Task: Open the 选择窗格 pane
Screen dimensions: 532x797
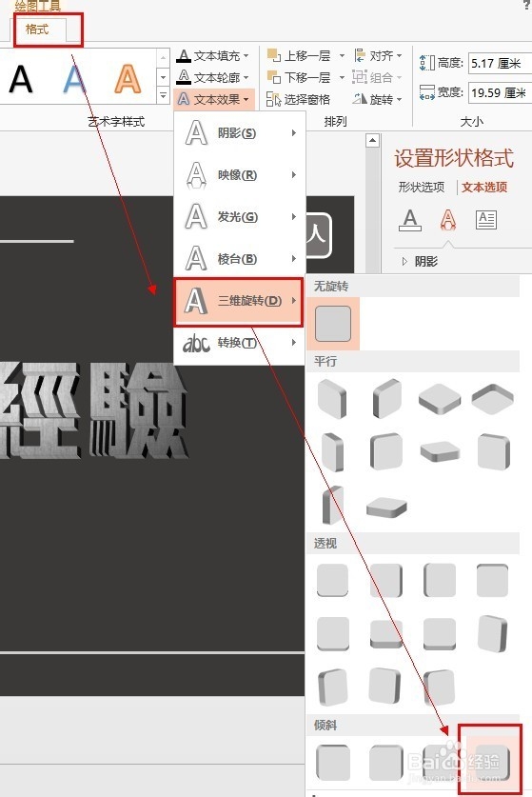Action: pyautogui.click(x=299, y=99)
